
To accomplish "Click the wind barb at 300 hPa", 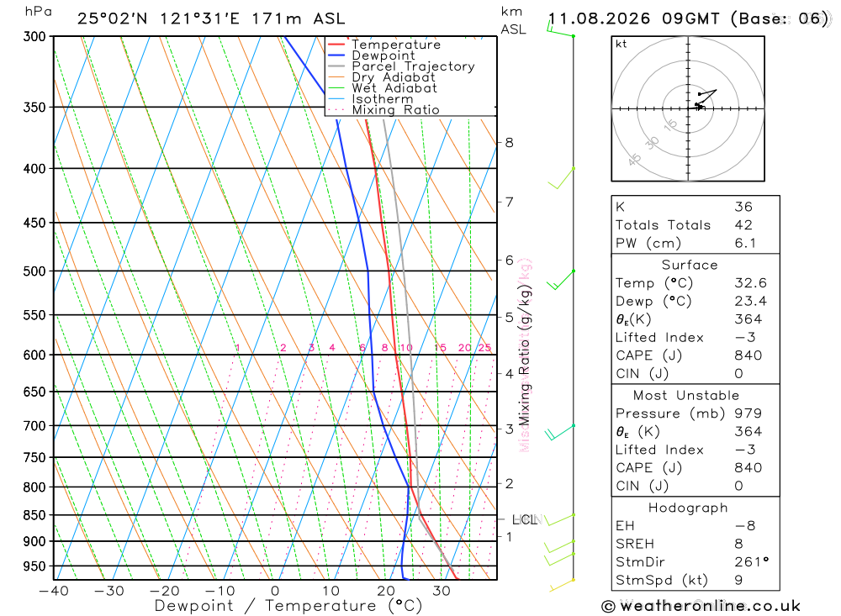I will [560, 29].
